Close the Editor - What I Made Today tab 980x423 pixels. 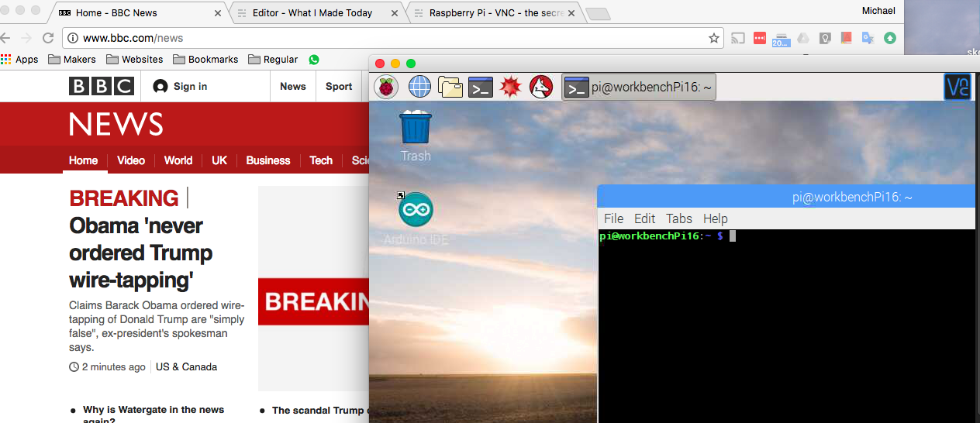(395, 13)
